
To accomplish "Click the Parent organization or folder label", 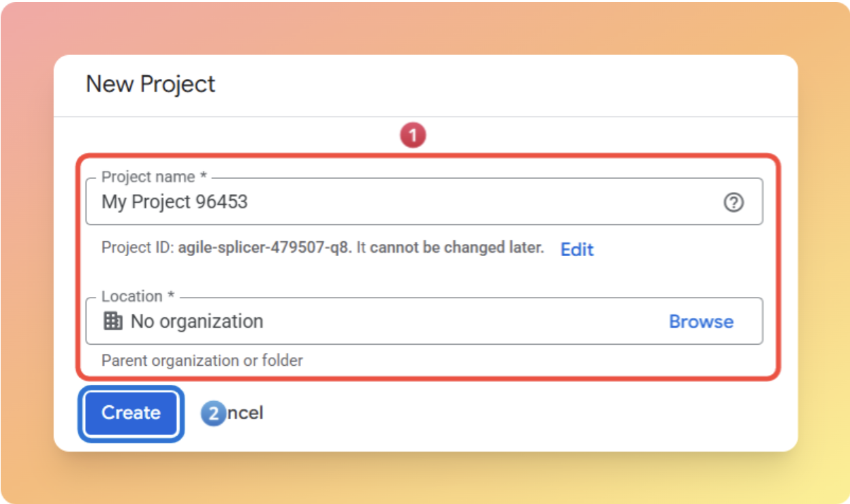I will (x=202, y=360).
